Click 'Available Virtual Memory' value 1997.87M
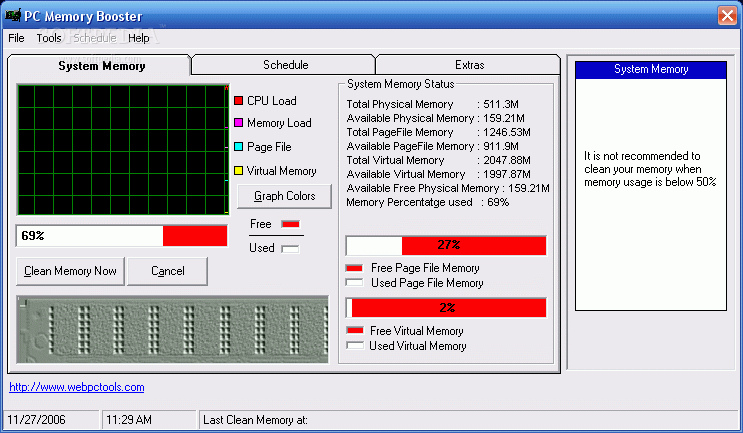 tap(507, 174)
